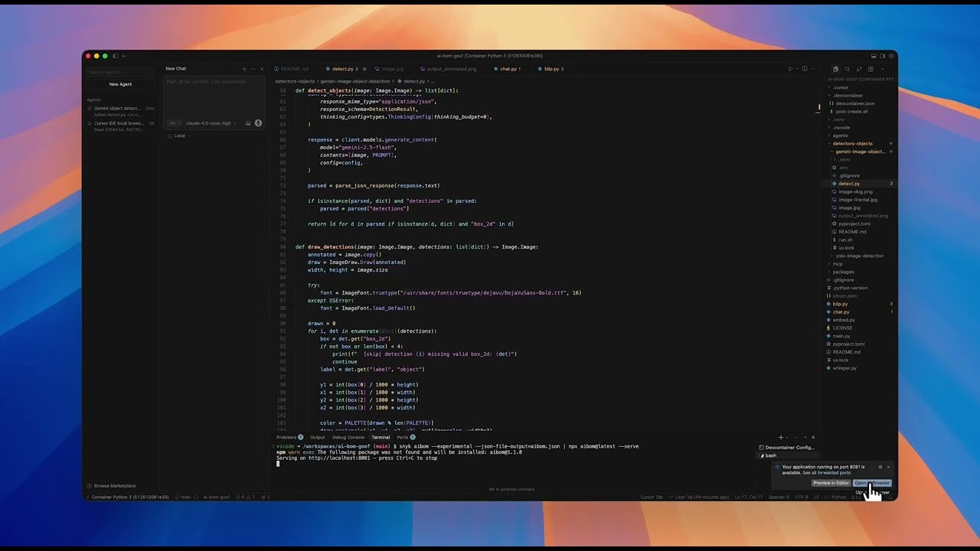The width and height of the screenshot is (980, 551).
Task: Click the microphone icon in chat input
Action: click(258, 123)
